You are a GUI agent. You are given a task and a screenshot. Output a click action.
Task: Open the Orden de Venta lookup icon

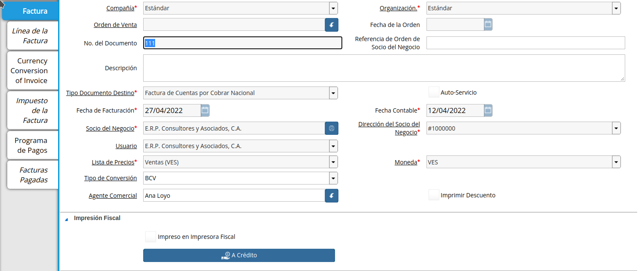pos(331,25)
